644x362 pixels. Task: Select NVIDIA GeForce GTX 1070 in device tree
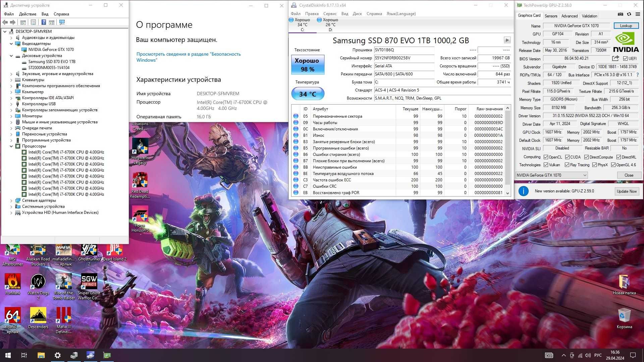(51, 50)
